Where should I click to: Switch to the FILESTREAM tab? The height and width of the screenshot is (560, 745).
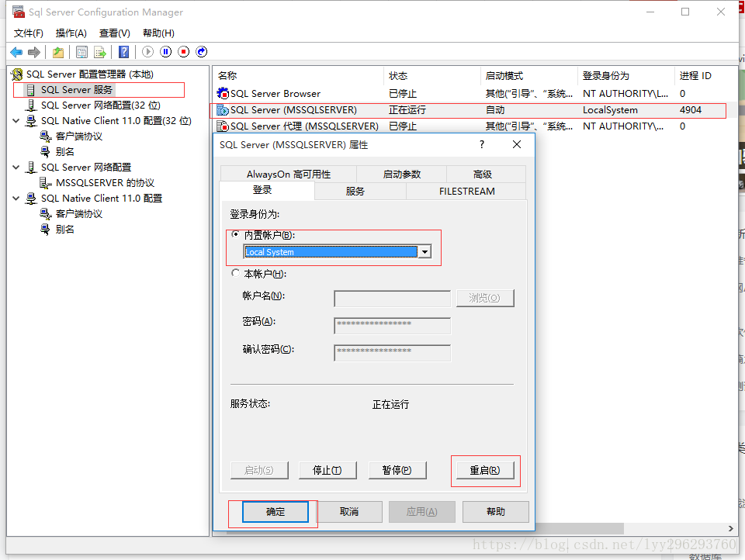tap(466, 191)
